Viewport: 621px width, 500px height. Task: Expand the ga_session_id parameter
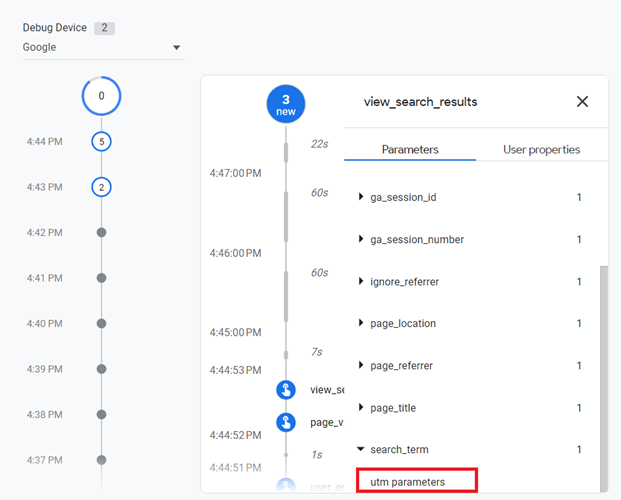pos(361,197)
